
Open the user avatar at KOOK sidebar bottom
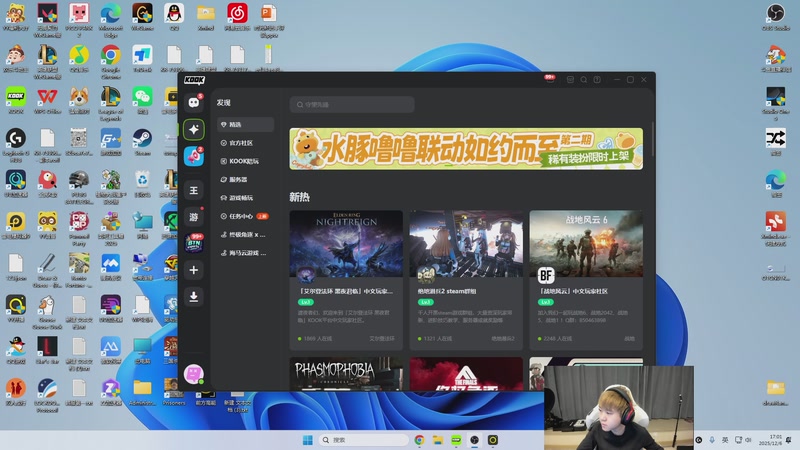193,374
